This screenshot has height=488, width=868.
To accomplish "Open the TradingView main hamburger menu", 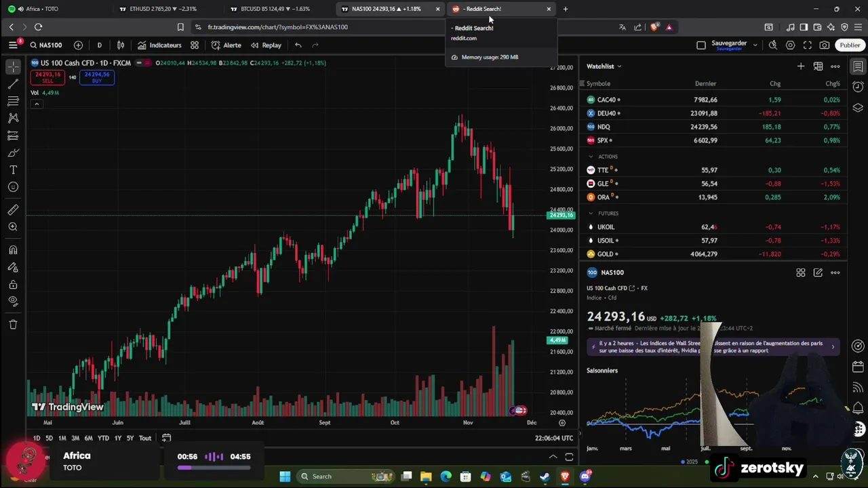I will pyautogui.click(x=13, y=45).
